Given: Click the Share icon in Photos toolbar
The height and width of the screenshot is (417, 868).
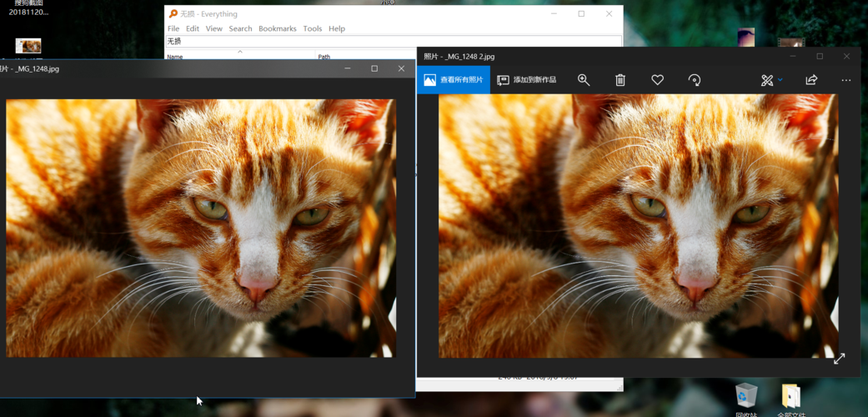Looking at the screenshot, I should tap(811, 80).
